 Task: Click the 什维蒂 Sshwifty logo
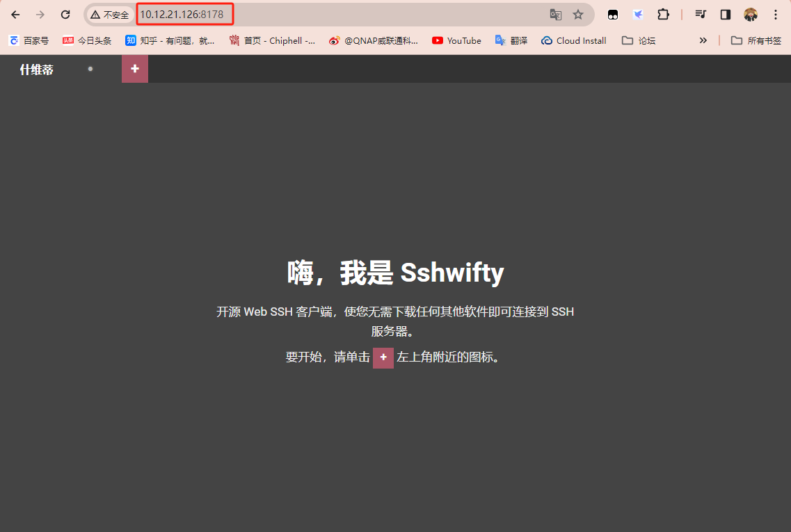tap(36, 70)
